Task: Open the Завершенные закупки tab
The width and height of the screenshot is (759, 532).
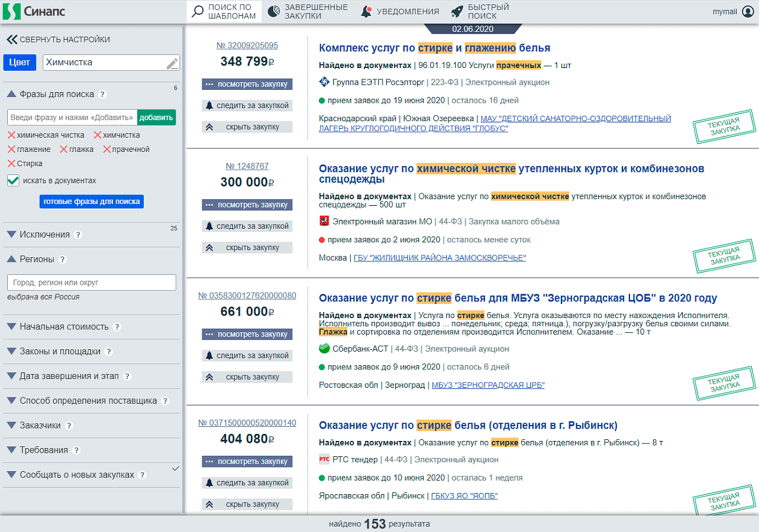Action: tap(308, 12)
